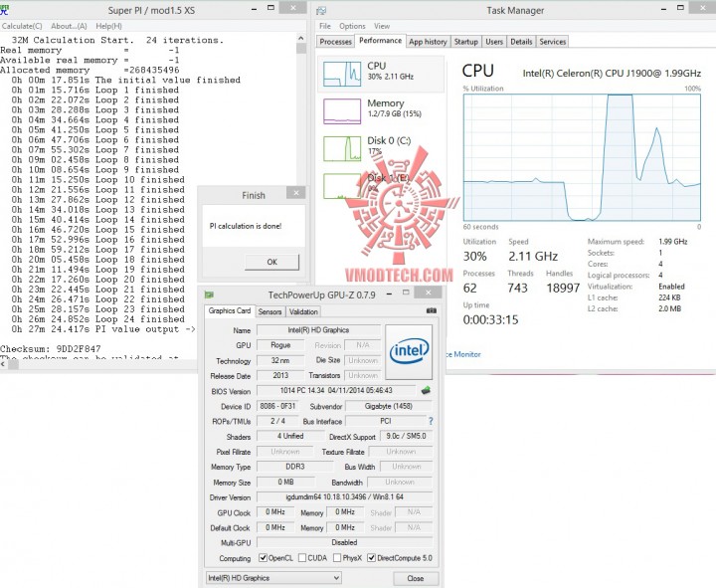
Task: Click the Task Manager title bar icon
Action: click(321, 11)
